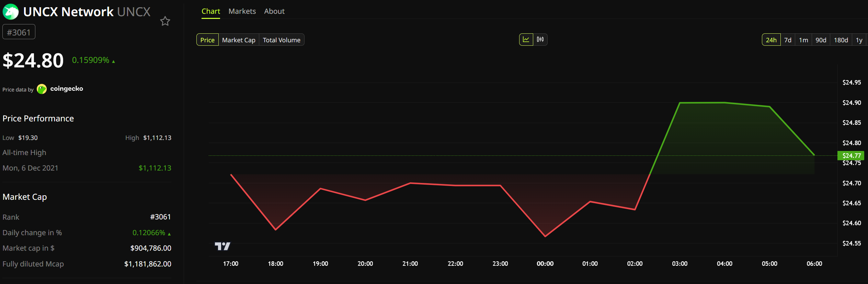Viewport: 868px width, 284px height.
Task: Click the Mon, 6 Dec 2021 date
Action: (x=30, y=168)
